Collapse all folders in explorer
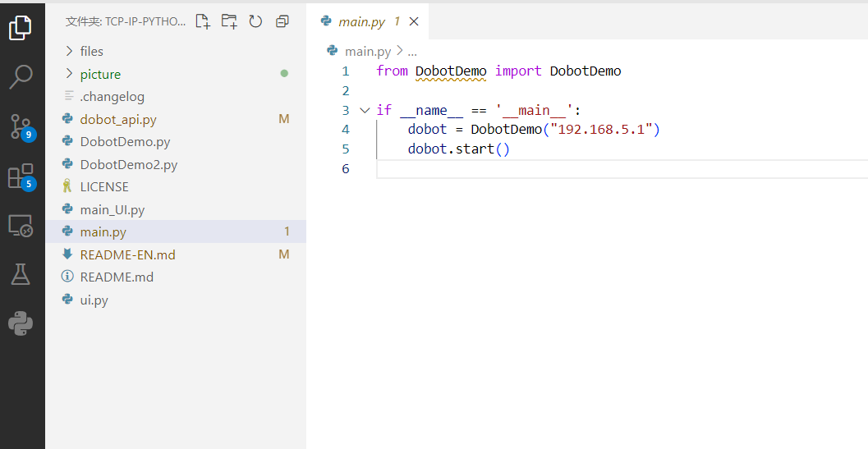Image resolution: width=868 pixels, height=449 pixels. pyautogui.click(x=282, y=21)
